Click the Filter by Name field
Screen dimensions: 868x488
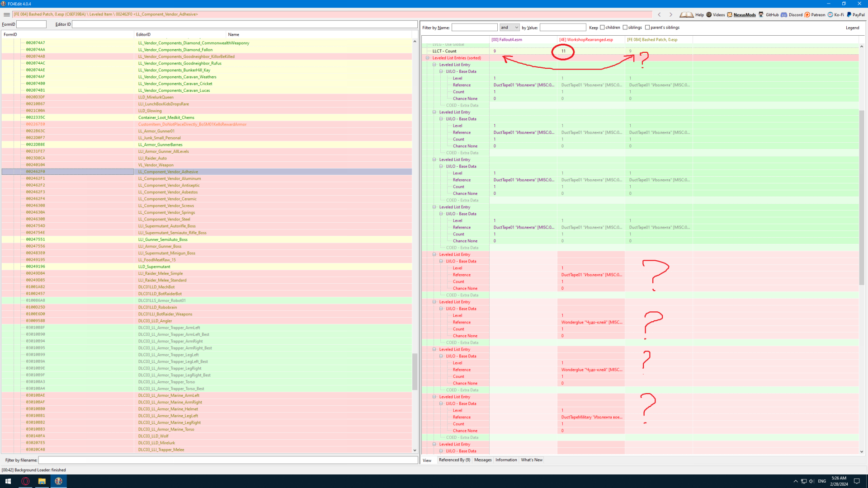(474, 28)
